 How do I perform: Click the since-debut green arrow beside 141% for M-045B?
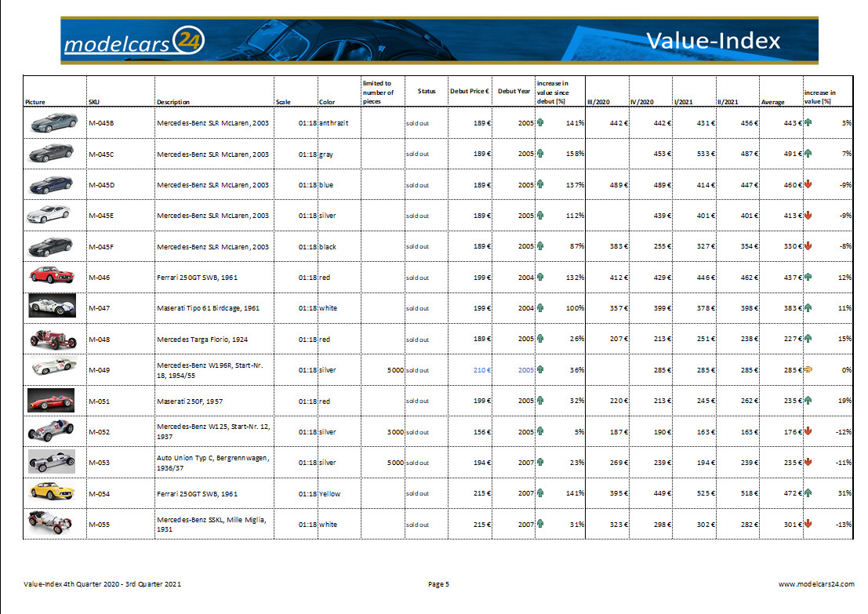click(x=540, y=122)
